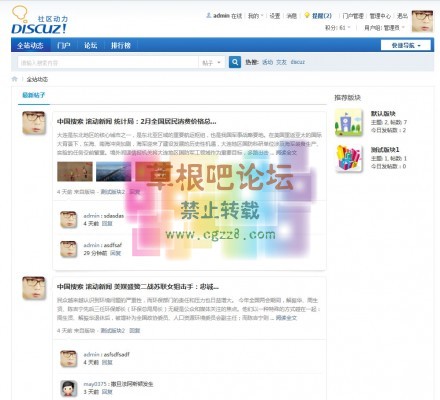Click may0375 cartoon avatar

point(68,388)
